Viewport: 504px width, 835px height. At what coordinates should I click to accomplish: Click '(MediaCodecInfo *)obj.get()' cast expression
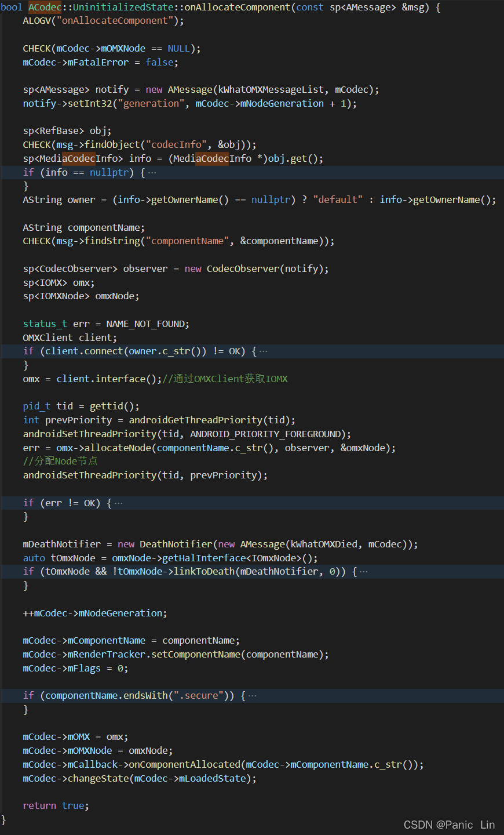click(x=243, y=159)
